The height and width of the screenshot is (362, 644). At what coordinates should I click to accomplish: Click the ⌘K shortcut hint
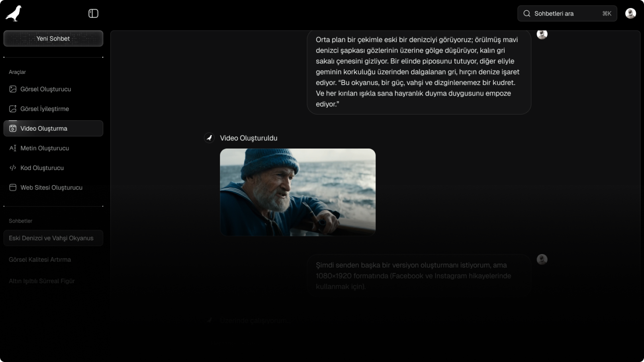[x=607, y=14]
